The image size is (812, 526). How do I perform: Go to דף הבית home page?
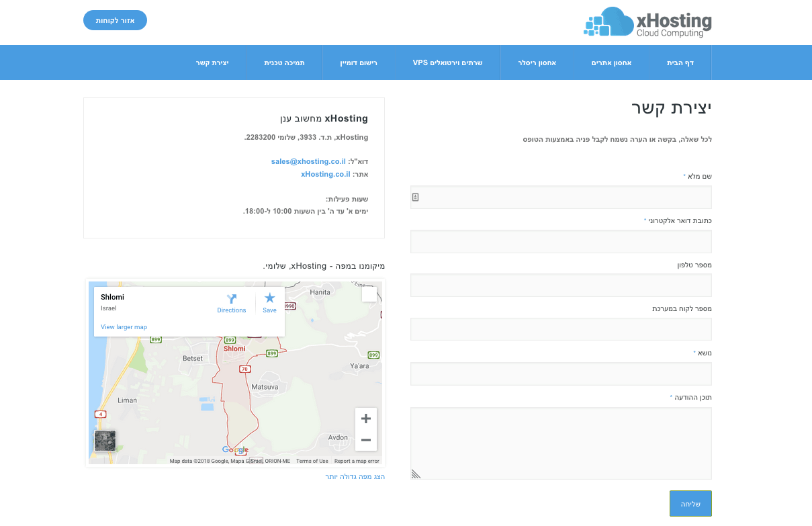[x=680, y=62]
